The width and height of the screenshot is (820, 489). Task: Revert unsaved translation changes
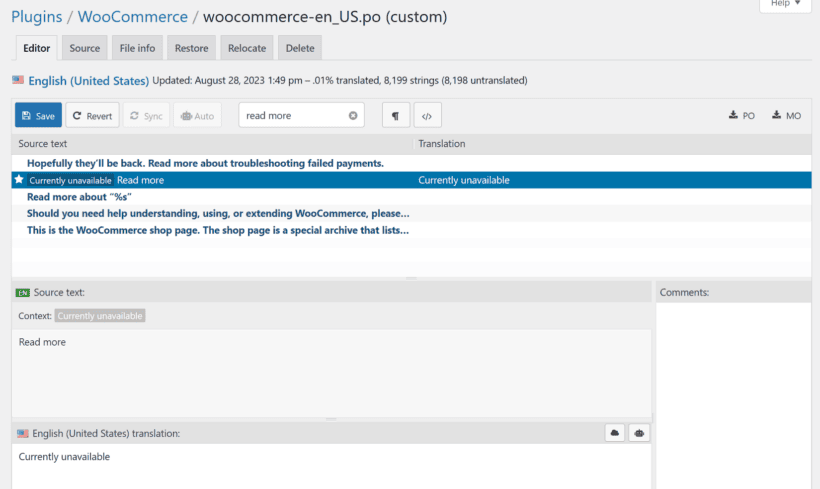[x=92, y=116]
